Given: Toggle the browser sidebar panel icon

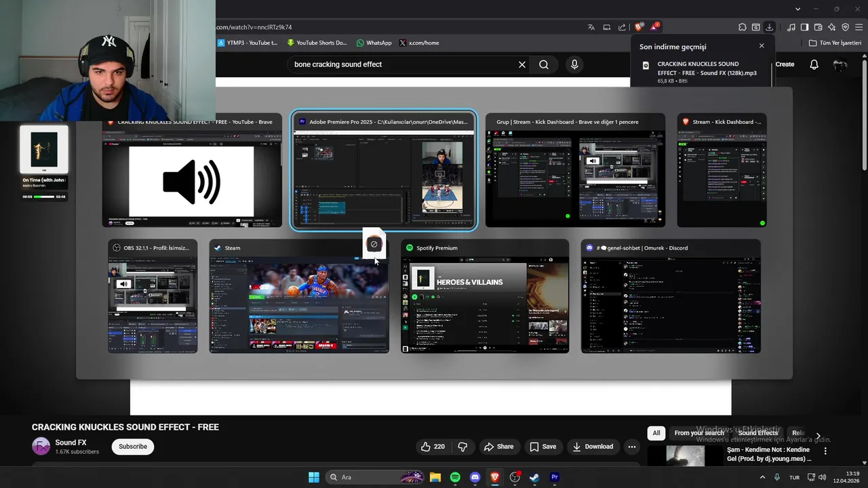Looking at the screenshot, I should click(805, 27).
